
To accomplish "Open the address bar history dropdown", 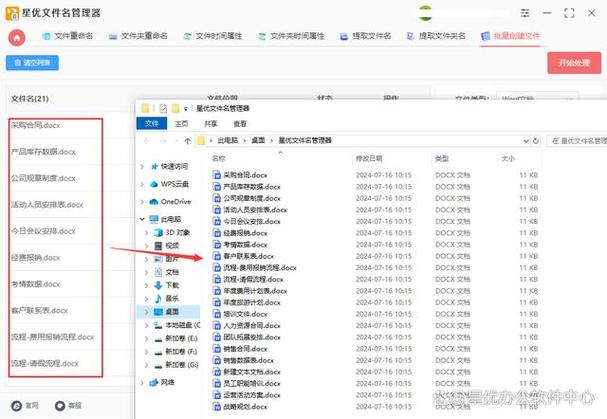I will pos(526,141).
